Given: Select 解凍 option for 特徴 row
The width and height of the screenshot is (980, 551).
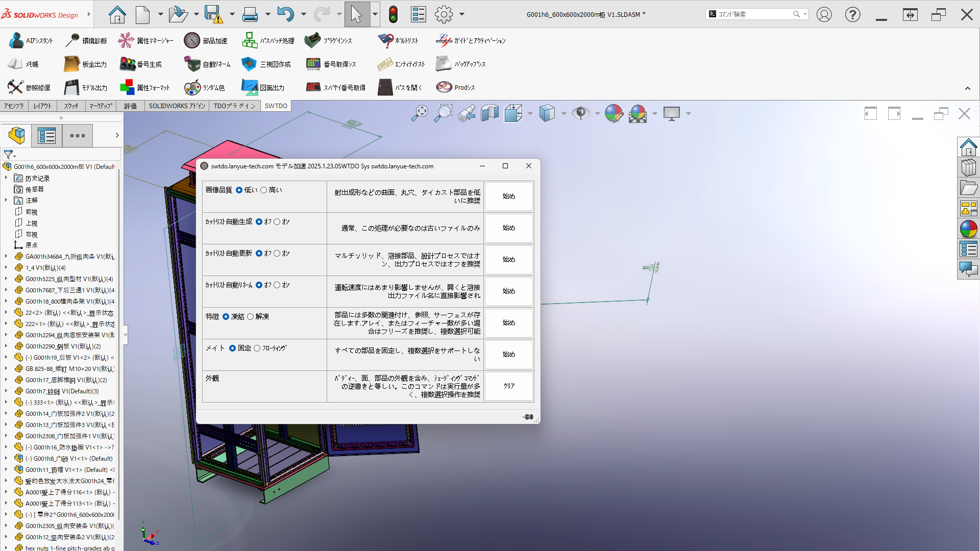Looking at the screenshot, I should click(x=251, y=316).
